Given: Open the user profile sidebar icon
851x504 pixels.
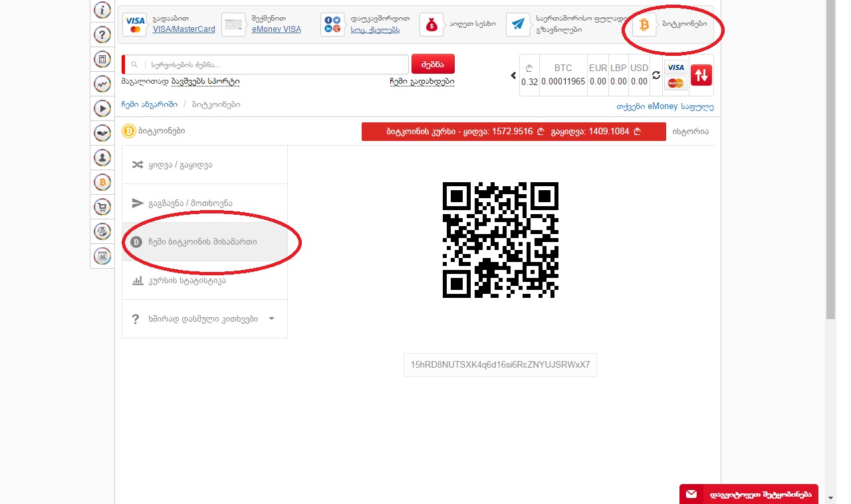Looking at the screenshot, I should 102,158.
